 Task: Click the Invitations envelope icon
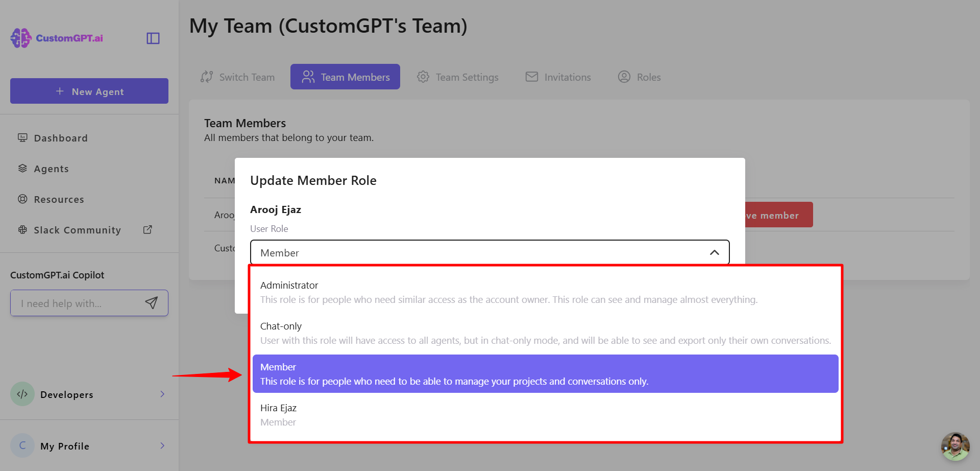point(532,77)
